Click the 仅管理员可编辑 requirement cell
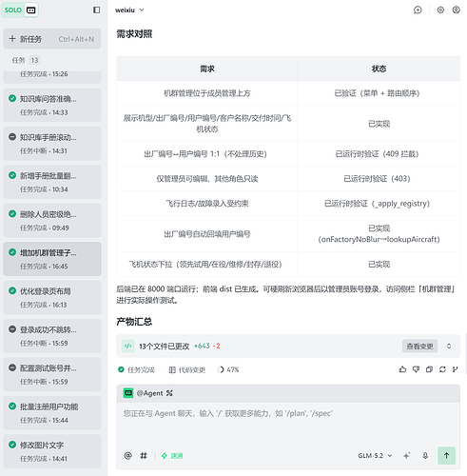 click(x=207, y=179)
